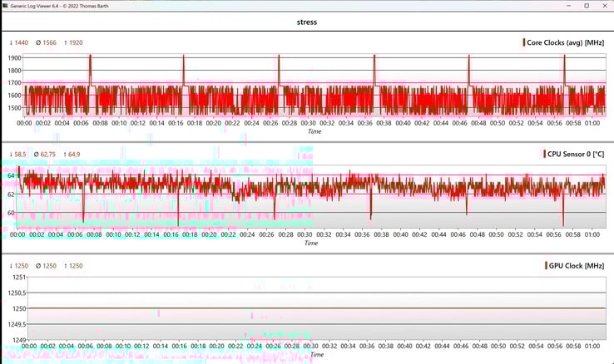
Task: Click GPU Clock maximum value 1250
Action: click(73, 266)
